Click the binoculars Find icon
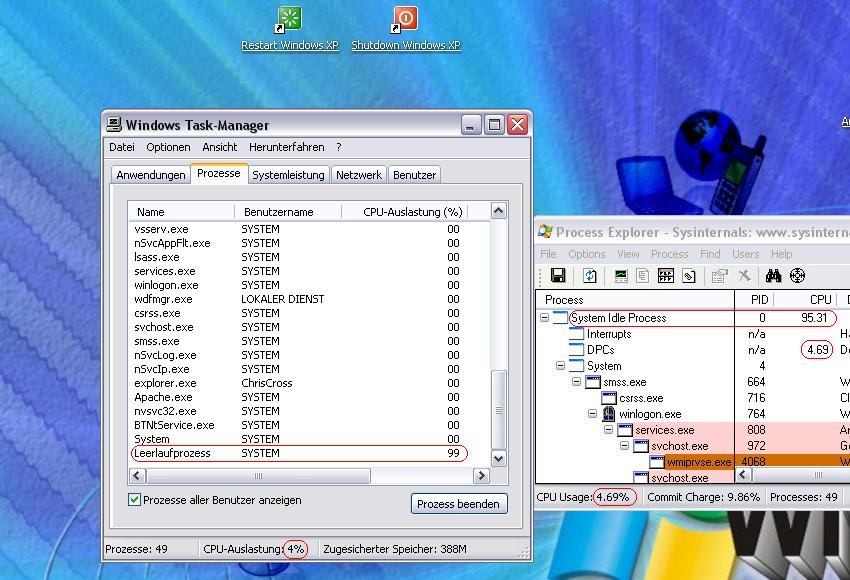Viewport: 850px width, 580px height. click(773, 275)
